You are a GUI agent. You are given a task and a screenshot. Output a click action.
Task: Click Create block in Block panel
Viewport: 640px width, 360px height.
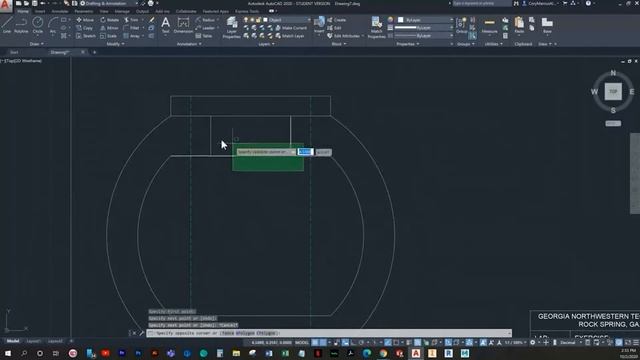[x=336, y=20]
